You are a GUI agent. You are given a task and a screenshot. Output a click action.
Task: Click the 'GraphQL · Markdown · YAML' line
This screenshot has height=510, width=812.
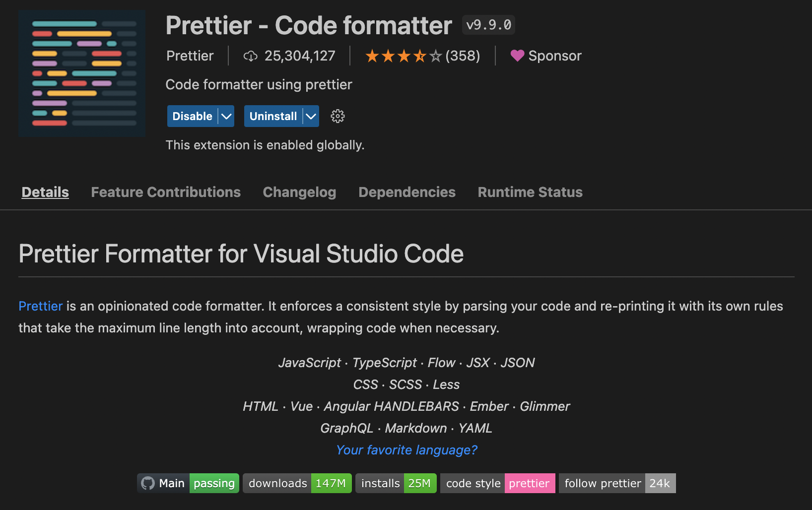point(406,428)
